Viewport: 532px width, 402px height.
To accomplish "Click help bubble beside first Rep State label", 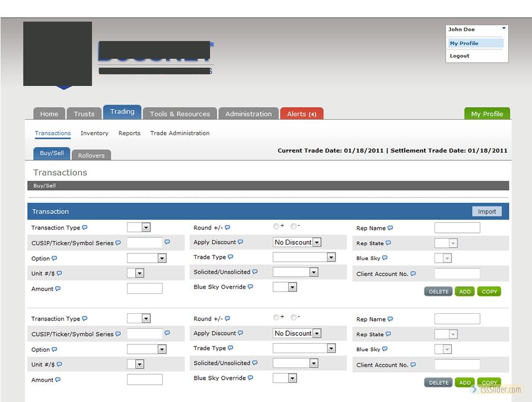I will tap(388, 243).
